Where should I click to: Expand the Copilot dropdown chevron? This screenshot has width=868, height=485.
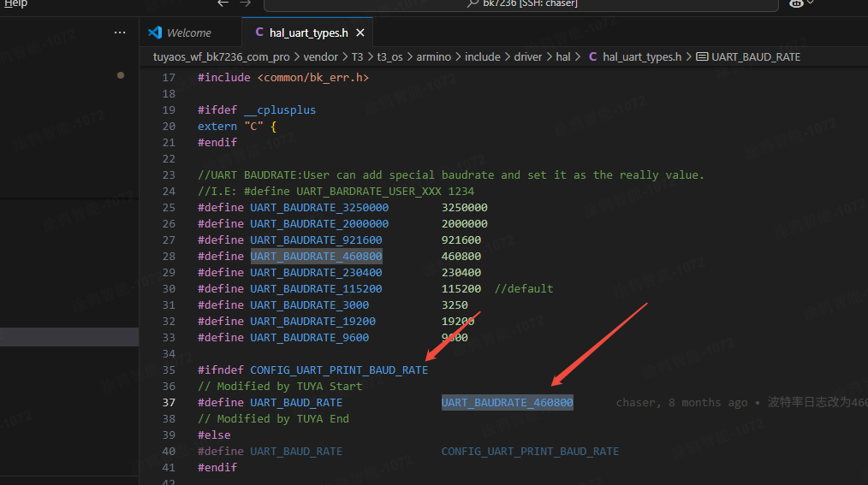tap(811, 3)
